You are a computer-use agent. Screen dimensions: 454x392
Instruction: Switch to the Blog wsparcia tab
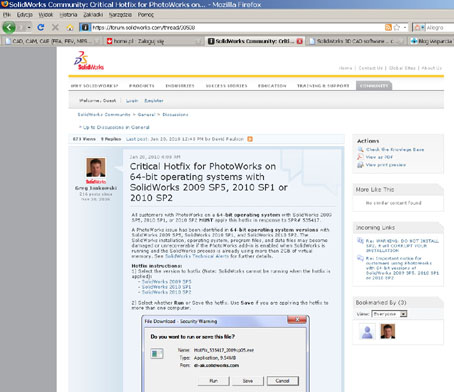(431, 41)
